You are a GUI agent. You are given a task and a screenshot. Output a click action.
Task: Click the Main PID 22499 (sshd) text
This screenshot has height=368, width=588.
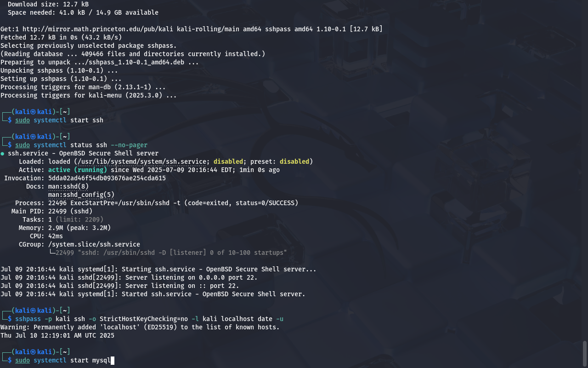coord(70,211)
